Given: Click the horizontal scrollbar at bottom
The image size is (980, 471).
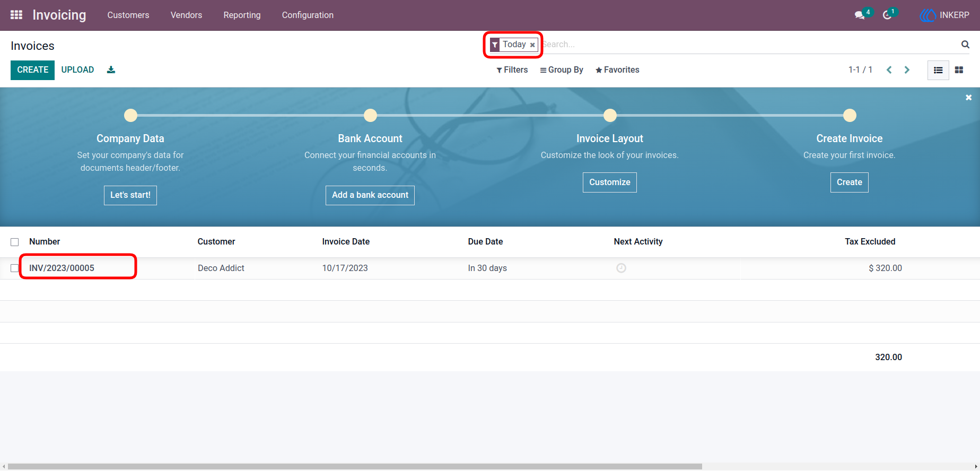Looking at the screenshot, I should coord(355,467).
